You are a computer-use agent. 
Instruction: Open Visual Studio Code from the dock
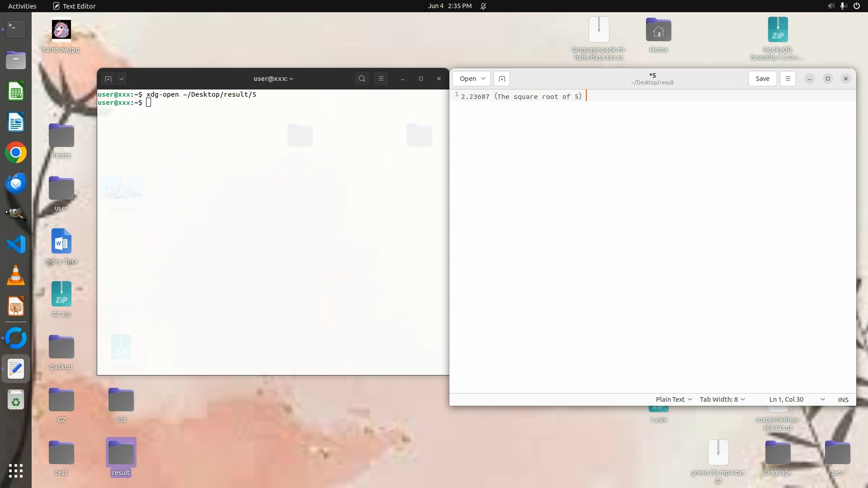16,245
